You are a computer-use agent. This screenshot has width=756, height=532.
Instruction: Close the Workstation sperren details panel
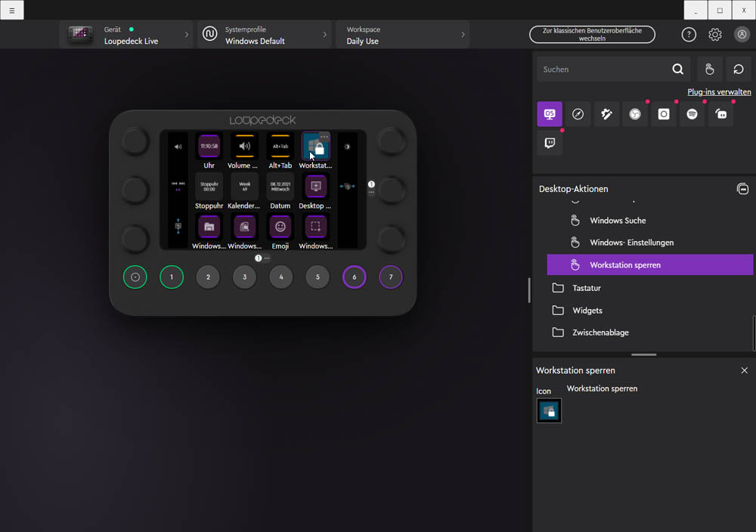tap(744, 370)
